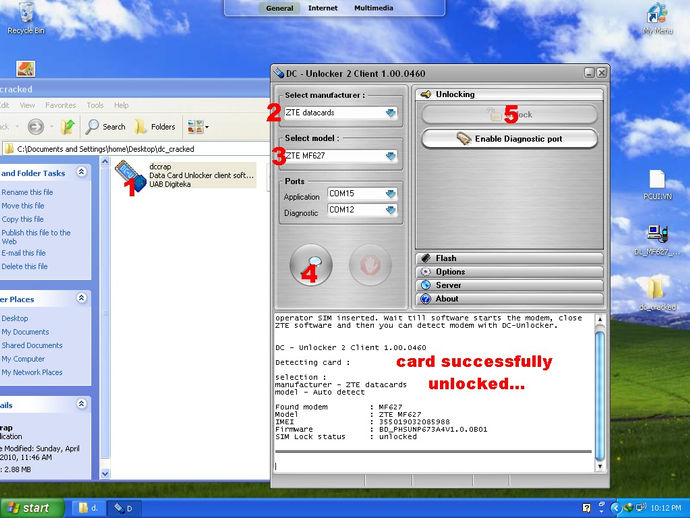The width and height of the screenshot is (690, 518).
Task: Click the log scrollbar down arrow
Action: [599, 467]
